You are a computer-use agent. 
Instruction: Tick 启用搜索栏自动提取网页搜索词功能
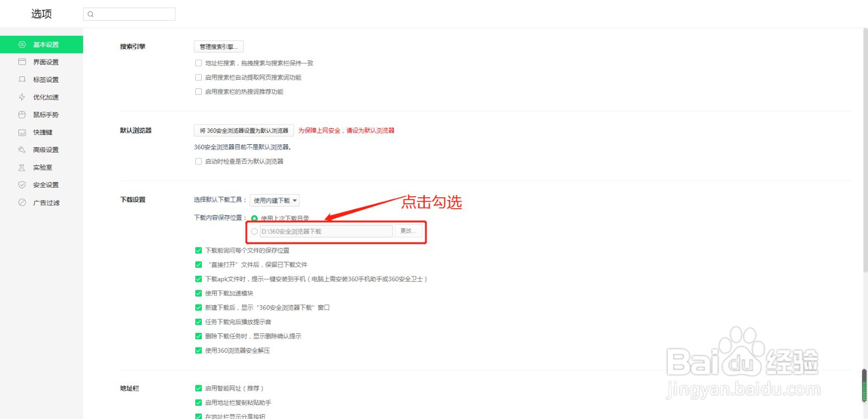pos(199,78)
